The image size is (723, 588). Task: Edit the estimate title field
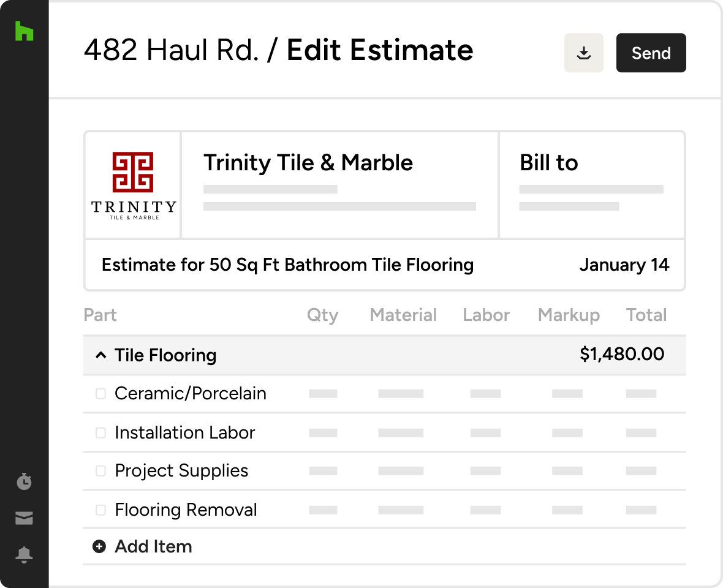tap(287, 265)
